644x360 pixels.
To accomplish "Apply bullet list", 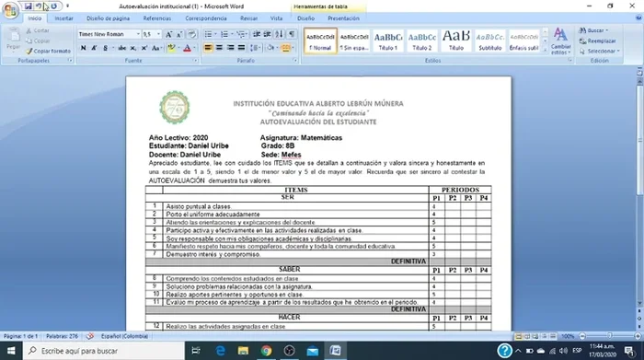I will pos(208,34).
